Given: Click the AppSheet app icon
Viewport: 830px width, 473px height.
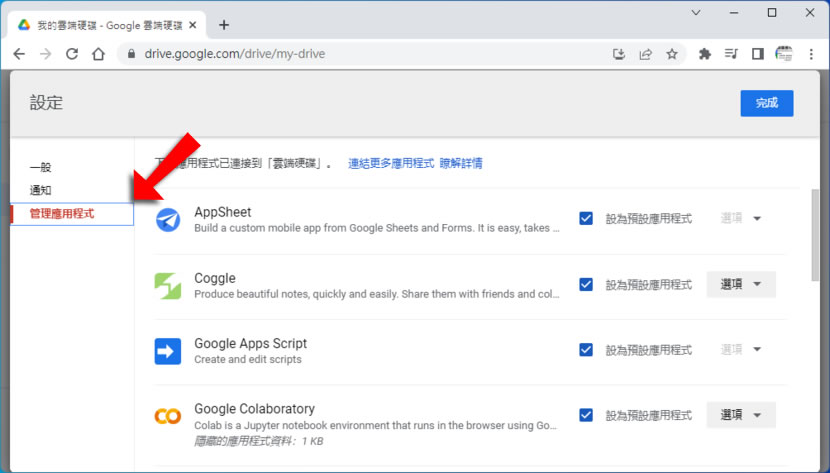Looking at the screenshot, I should (168, 220).
